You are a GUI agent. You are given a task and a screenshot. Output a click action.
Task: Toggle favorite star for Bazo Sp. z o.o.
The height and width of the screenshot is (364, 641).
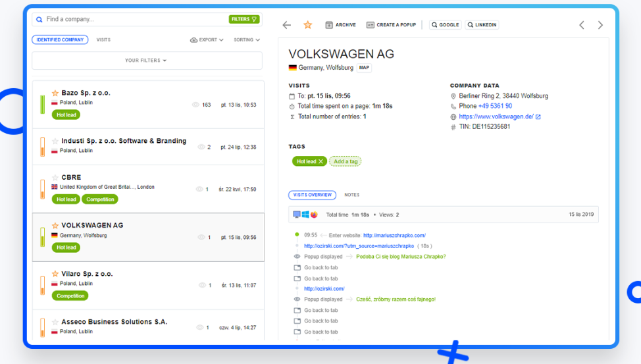click(x=55, y=93)
